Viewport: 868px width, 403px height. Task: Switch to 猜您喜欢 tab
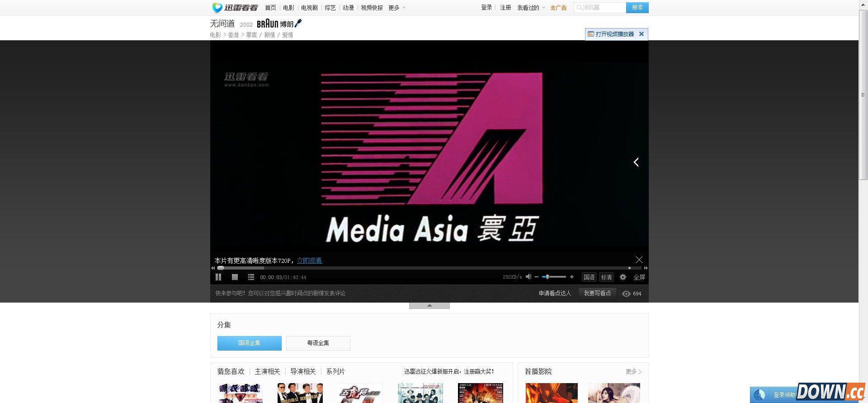pyautogui.click(x=231, y=371)
